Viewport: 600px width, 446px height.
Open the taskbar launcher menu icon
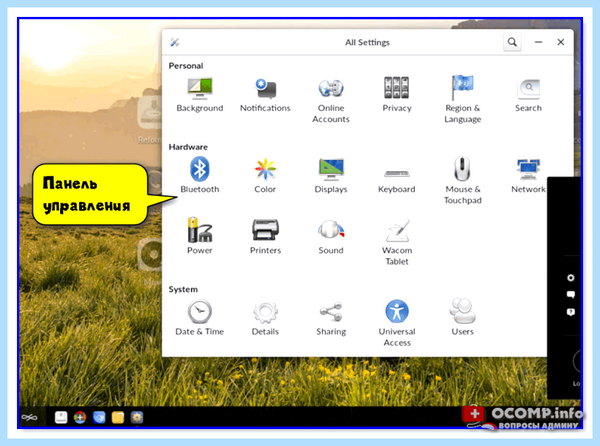click(x=29, y=417)
